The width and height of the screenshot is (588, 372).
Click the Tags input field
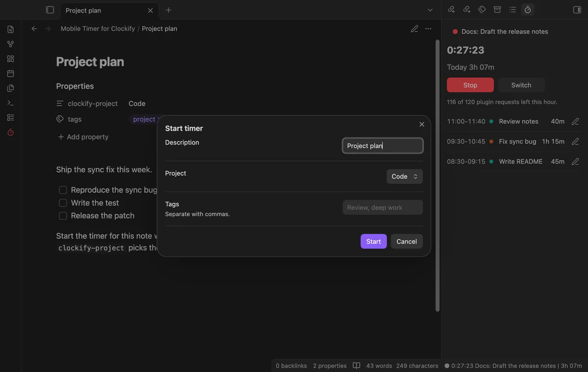coord(383,208)
